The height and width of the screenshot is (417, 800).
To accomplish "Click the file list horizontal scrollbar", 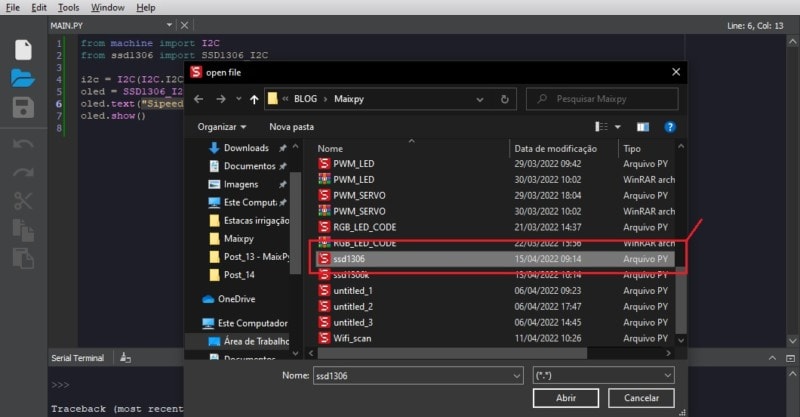I will [452, 353].
